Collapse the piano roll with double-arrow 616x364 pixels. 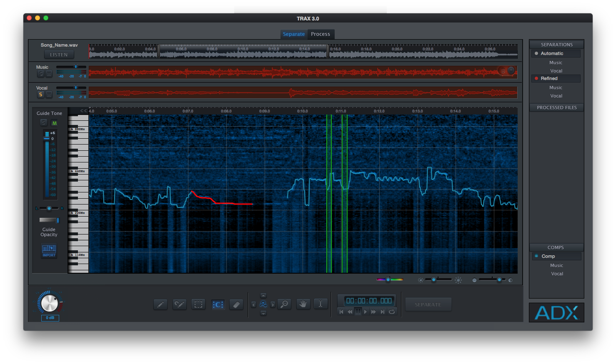(83, 111)
